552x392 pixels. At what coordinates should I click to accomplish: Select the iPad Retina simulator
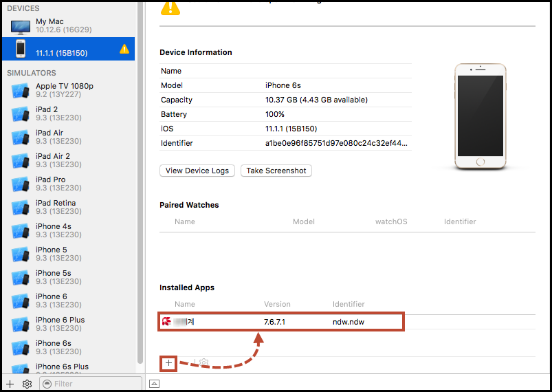click(68, 207)
